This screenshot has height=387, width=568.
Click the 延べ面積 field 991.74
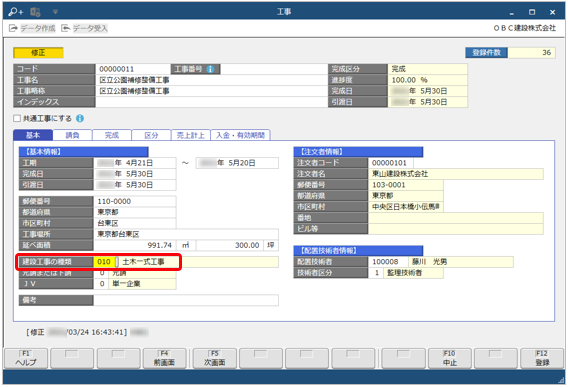tap(135, 245)
